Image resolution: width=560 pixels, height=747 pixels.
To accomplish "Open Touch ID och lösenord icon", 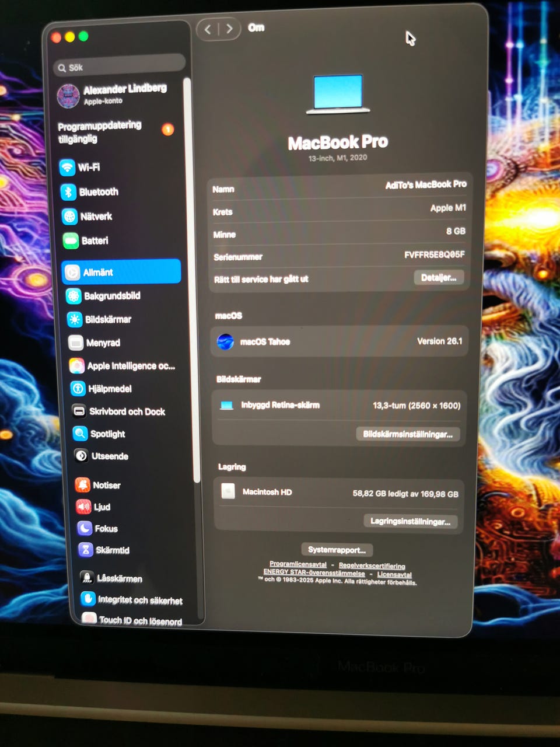I will click(x=90, y=619).
